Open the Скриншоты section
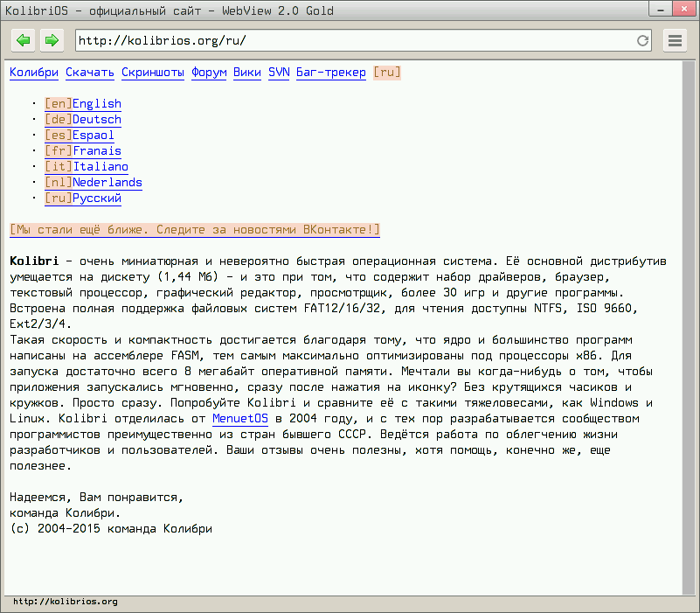The width and height of the screenshot is (700, 613). pos(156,73)
